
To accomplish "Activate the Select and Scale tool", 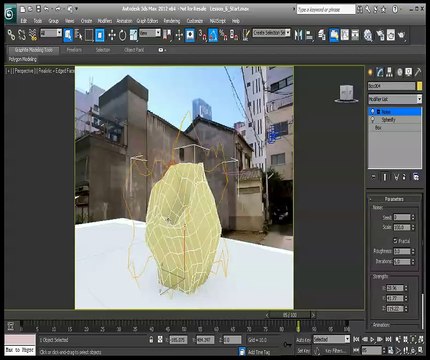I will pyautogui.click(x=133, y=35).
